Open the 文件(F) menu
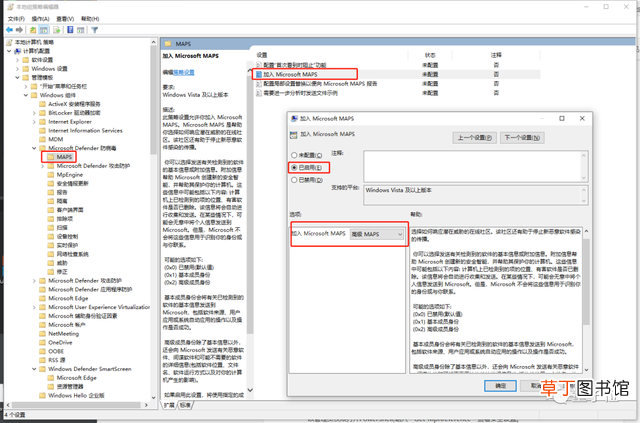The image size is (640, 423). (x=16, y=19)
